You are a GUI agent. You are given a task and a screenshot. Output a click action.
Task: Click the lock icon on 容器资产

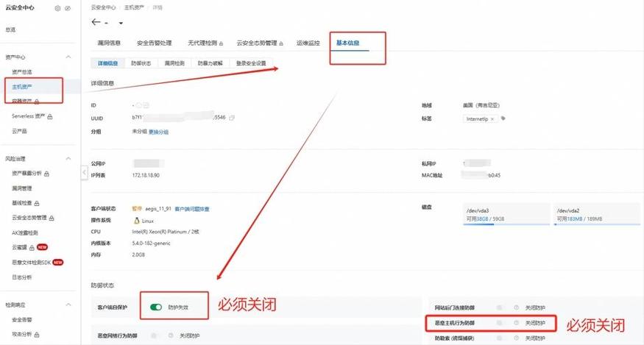(x=37, y=102)
